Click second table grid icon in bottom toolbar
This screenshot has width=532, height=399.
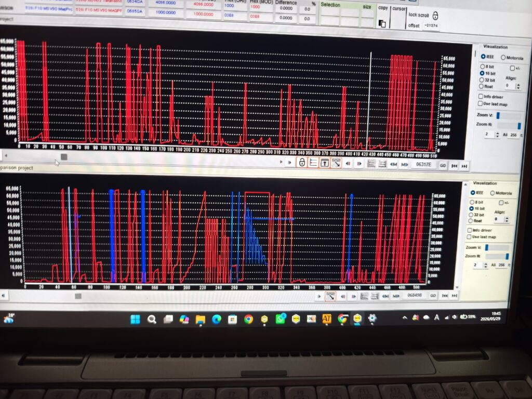click(x=375, y=296)
